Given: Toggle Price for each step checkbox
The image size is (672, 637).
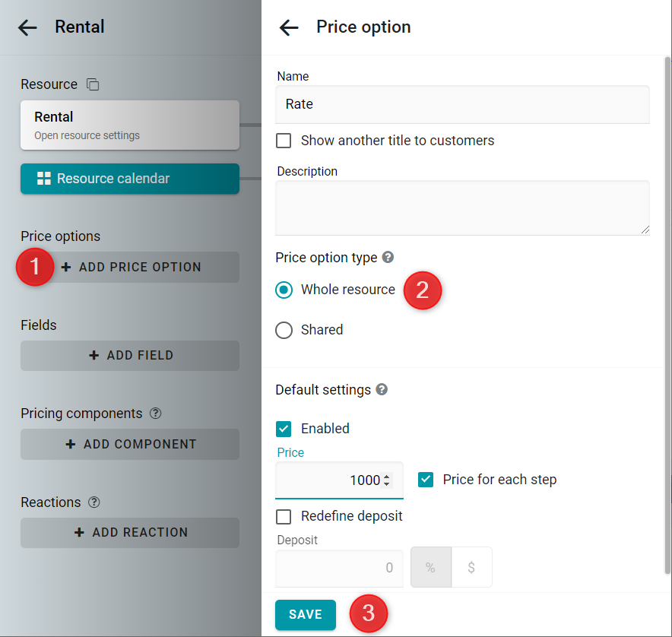Looking at the screenshot, I should click(426, 480).
